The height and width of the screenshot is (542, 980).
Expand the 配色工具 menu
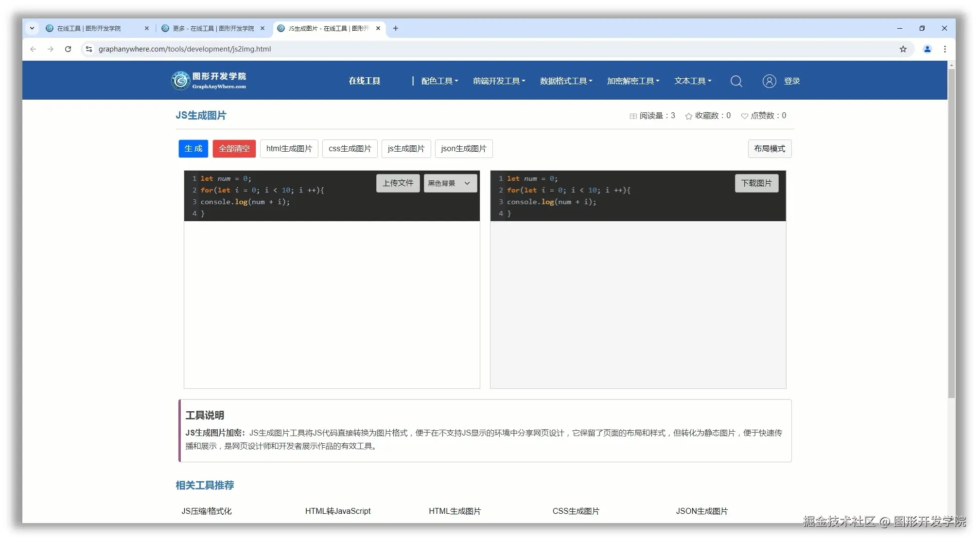439,81
